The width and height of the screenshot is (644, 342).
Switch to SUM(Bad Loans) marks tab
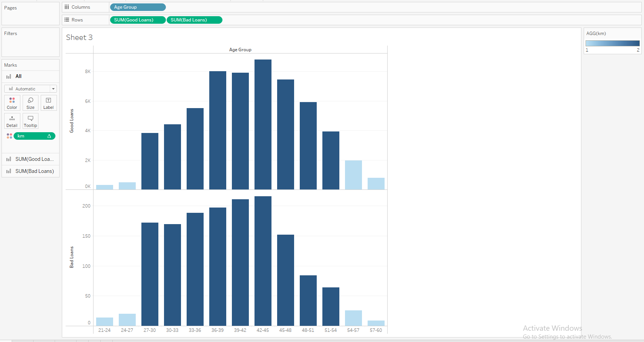click(31, 171)
